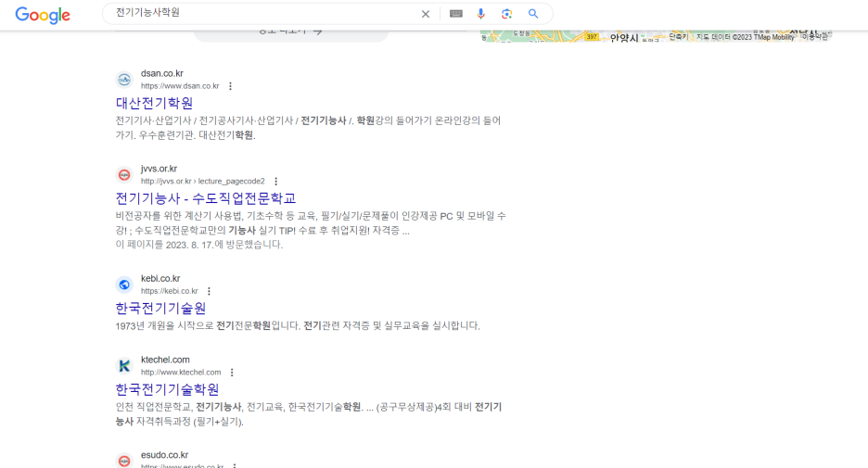Open the 한국전기기술학원 result link

pyautogui.click(x=167, y=389)
